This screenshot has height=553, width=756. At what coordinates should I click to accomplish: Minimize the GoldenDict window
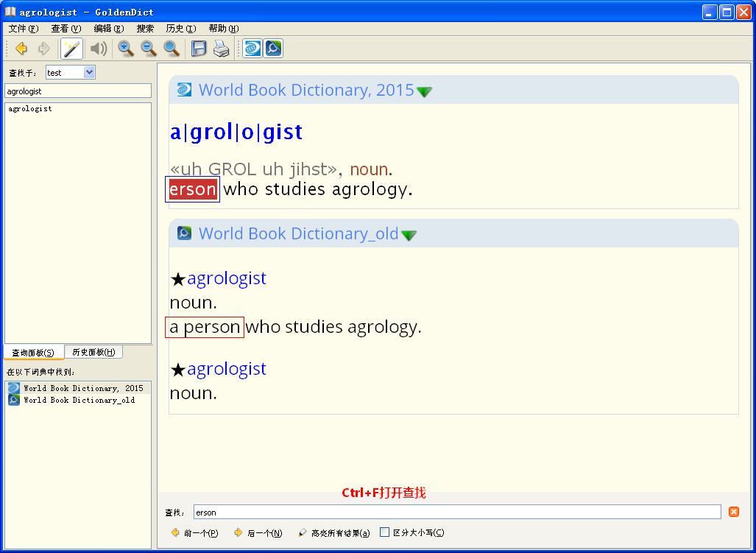[710, 12]
